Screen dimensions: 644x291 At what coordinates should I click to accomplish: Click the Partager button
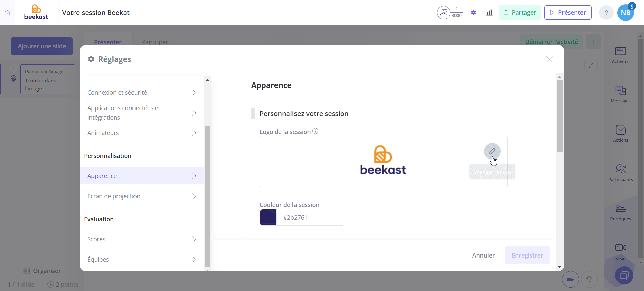pos(520,13)
